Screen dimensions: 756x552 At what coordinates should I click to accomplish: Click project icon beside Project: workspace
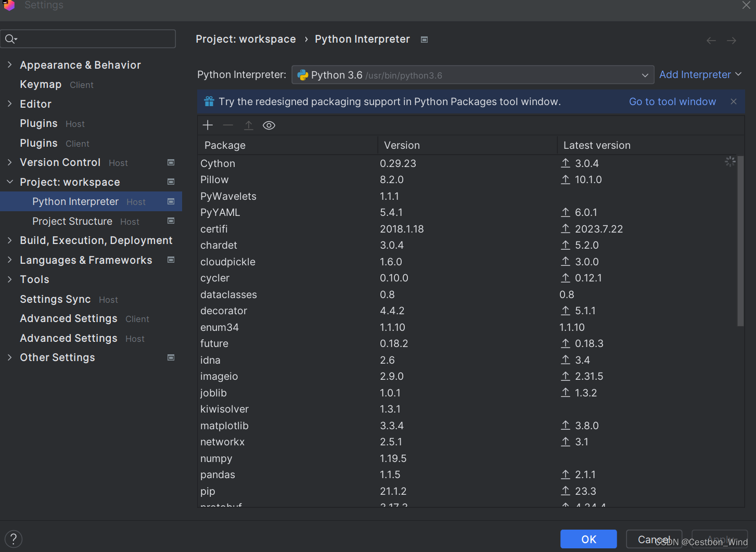pos(171,182)
